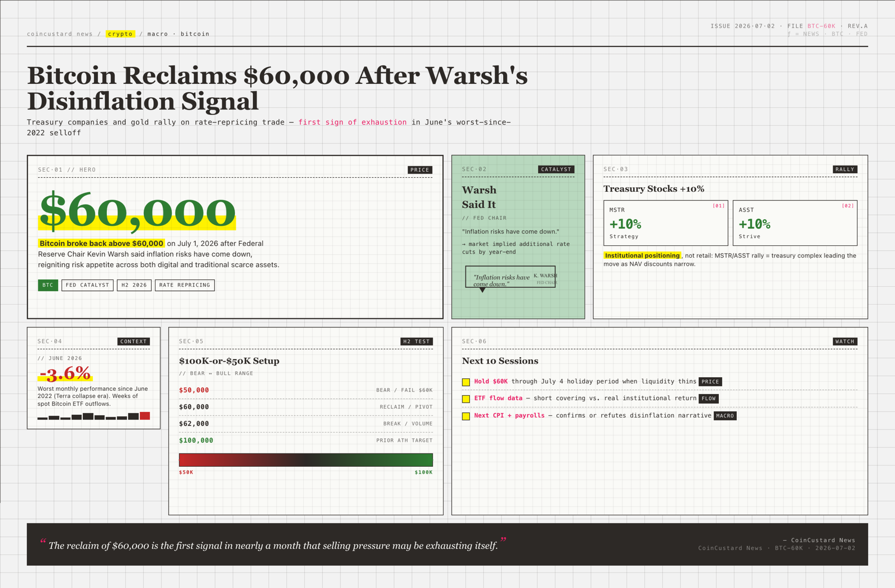Check the 'Hold $60K' watch item box
Screen dimensions: 895x588
466,382
